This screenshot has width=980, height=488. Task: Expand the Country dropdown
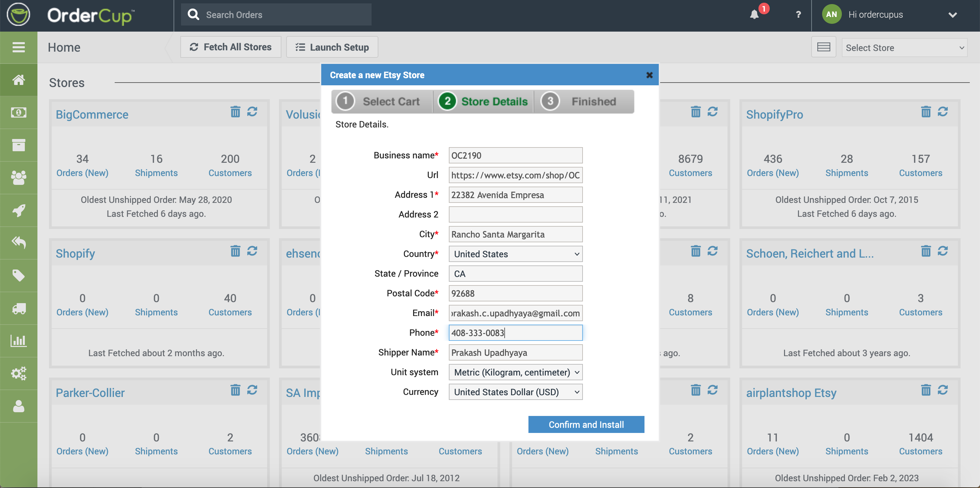pos(515,254)
